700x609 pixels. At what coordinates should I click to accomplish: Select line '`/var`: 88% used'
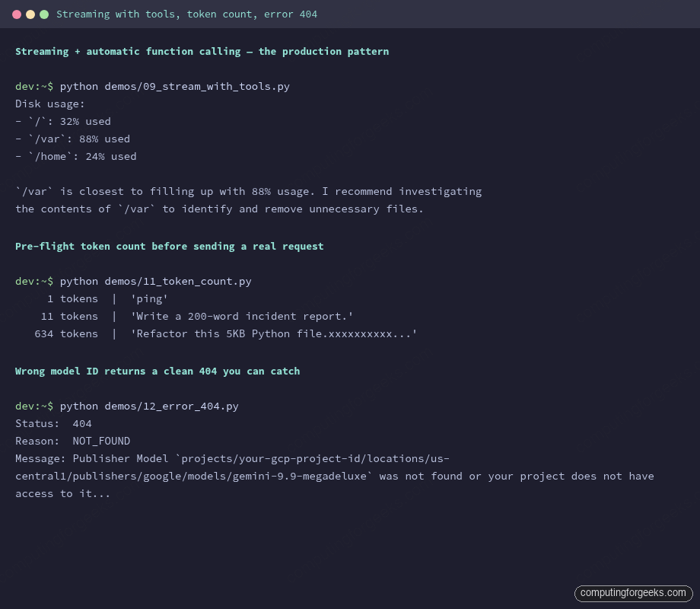tap(72, 139)
